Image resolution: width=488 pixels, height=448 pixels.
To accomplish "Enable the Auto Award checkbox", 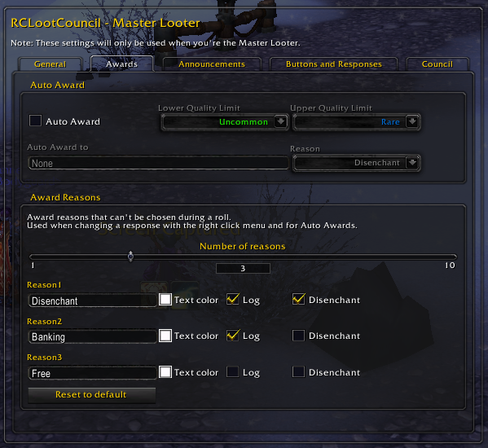I will 35,121.
